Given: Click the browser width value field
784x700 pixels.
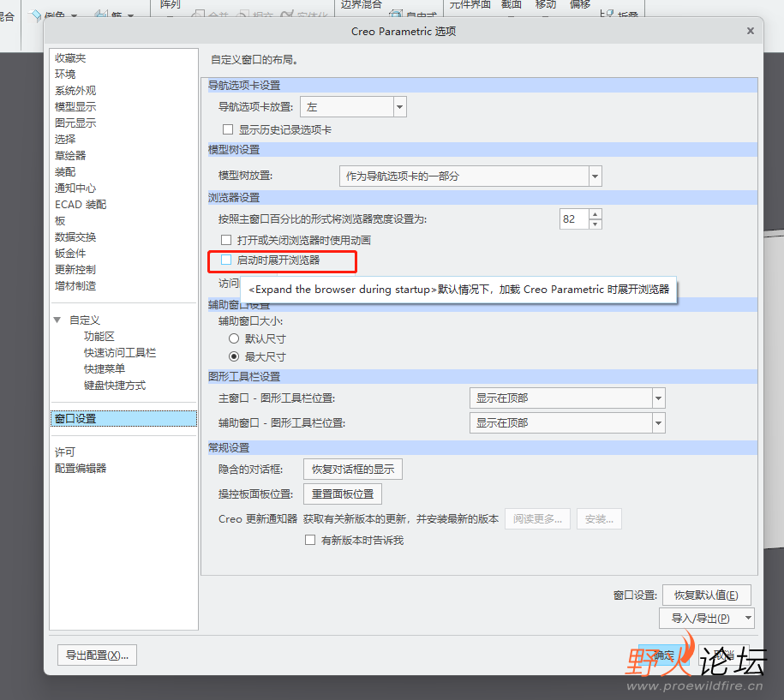Looking at the screenshot, I should [574, 219].
